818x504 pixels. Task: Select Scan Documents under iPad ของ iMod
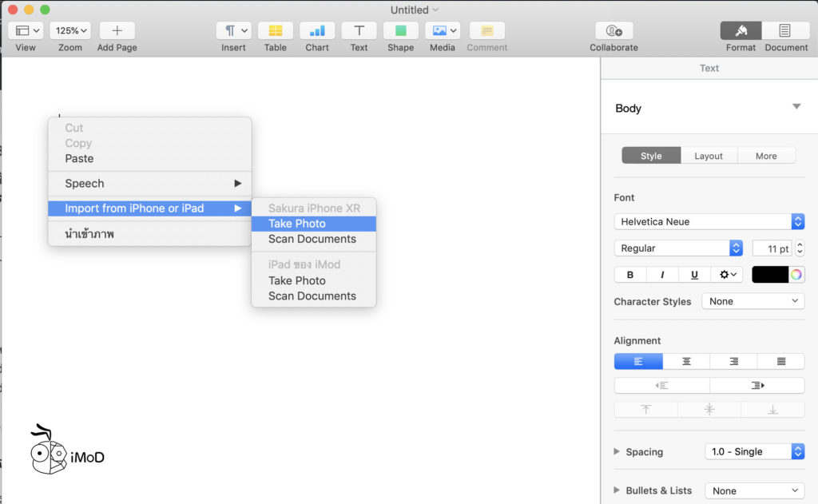(x=313, y=296)
